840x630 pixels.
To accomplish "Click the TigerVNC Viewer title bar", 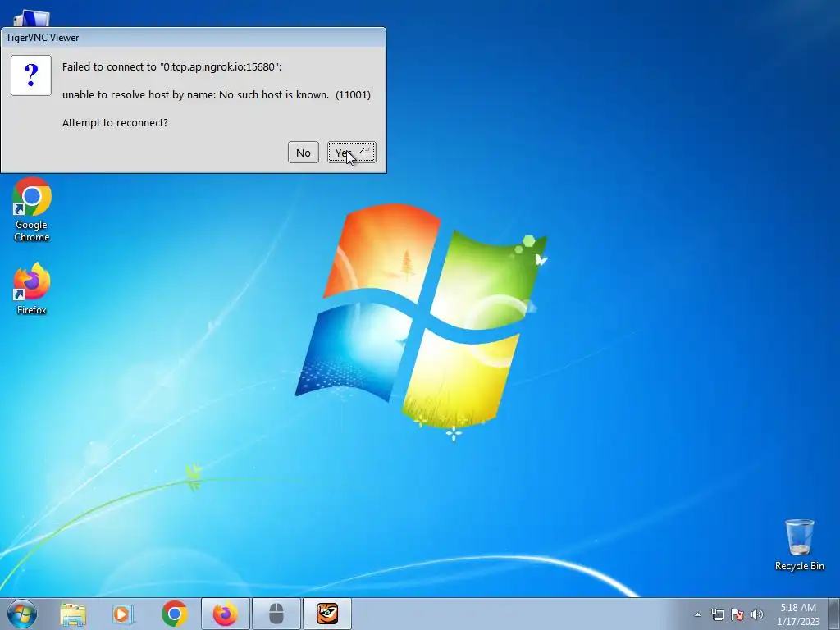I will (x=193, y=38).
